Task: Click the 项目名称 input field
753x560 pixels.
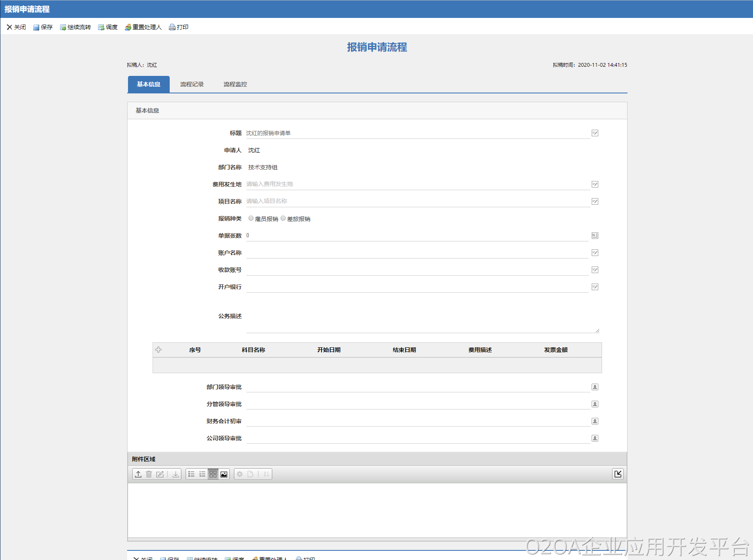Action: (418, 201)
